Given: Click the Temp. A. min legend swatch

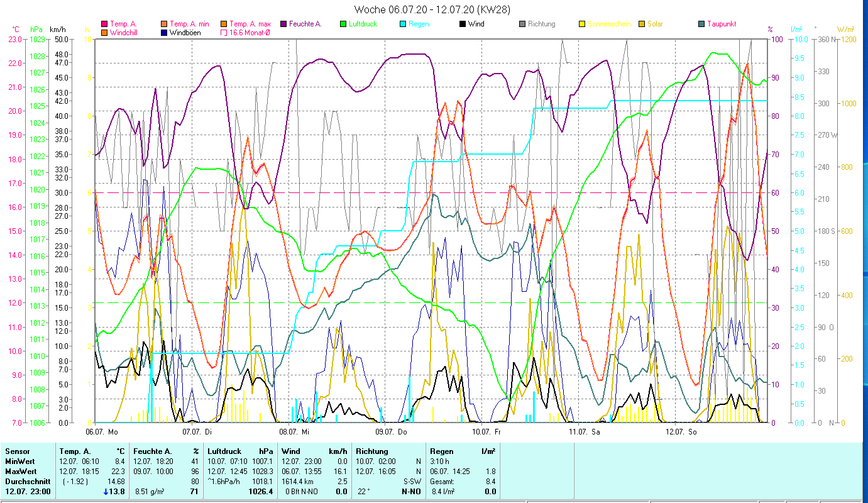Looking at the screenshot, I should pyautogui.click(x=163, y=24).
